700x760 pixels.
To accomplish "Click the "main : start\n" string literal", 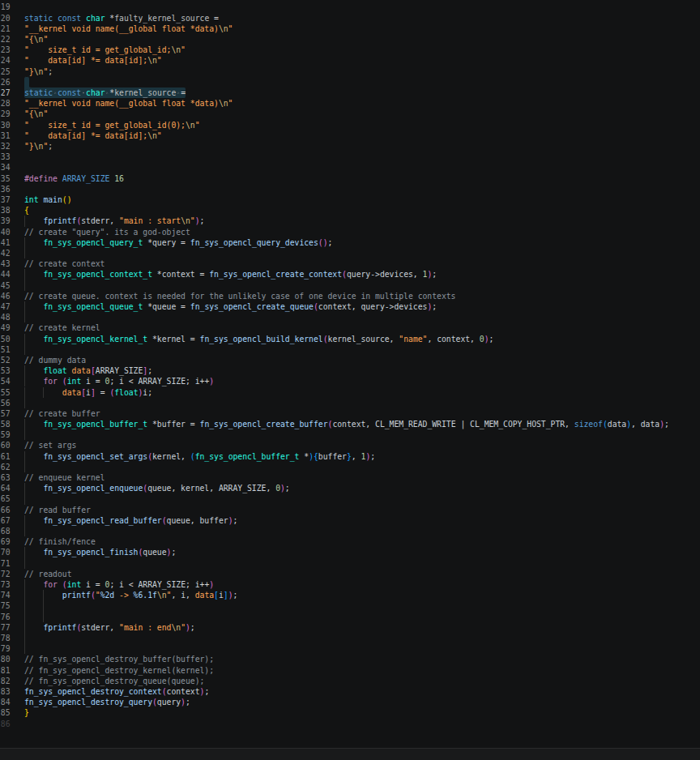I will (157, 221).
